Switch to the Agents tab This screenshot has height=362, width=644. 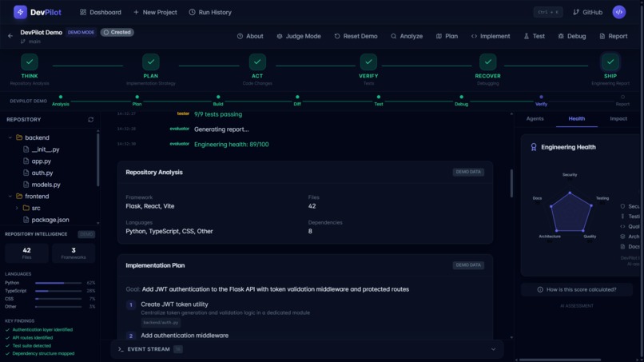point(535,119)
